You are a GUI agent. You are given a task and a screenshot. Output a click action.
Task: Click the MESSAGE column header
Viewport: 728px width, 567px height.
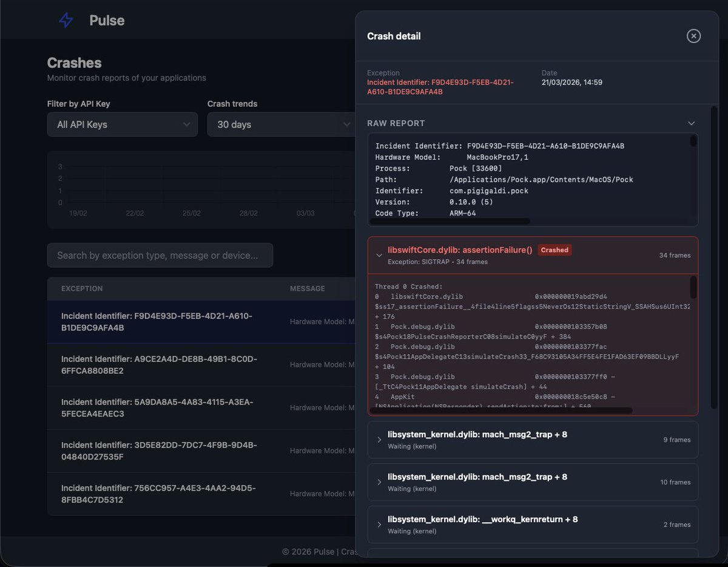[x=307, y=289]
